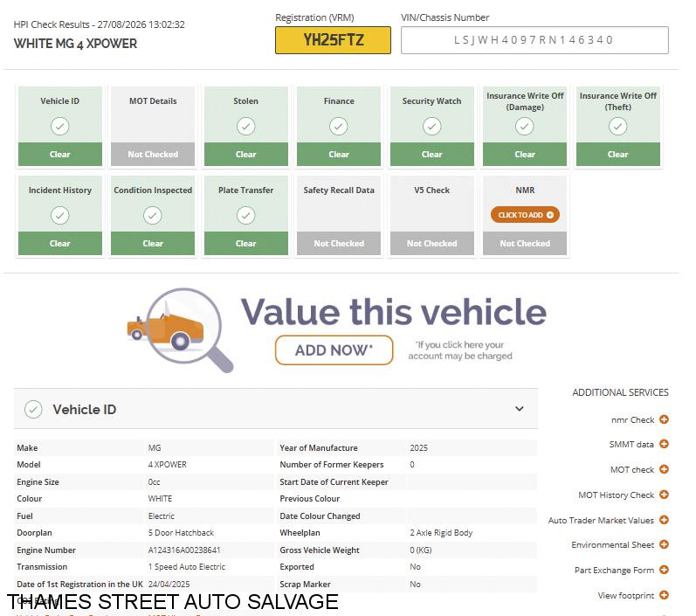Click the Clear bar under Vehicle ID
Viewport: 696px width, 616px height.
(60, 154)
